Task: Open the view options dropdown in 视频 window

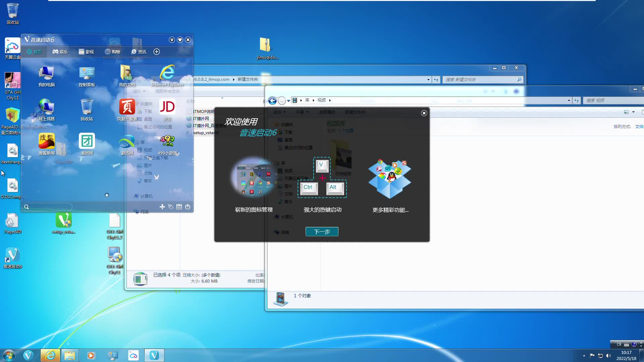Action: point(633,112)
